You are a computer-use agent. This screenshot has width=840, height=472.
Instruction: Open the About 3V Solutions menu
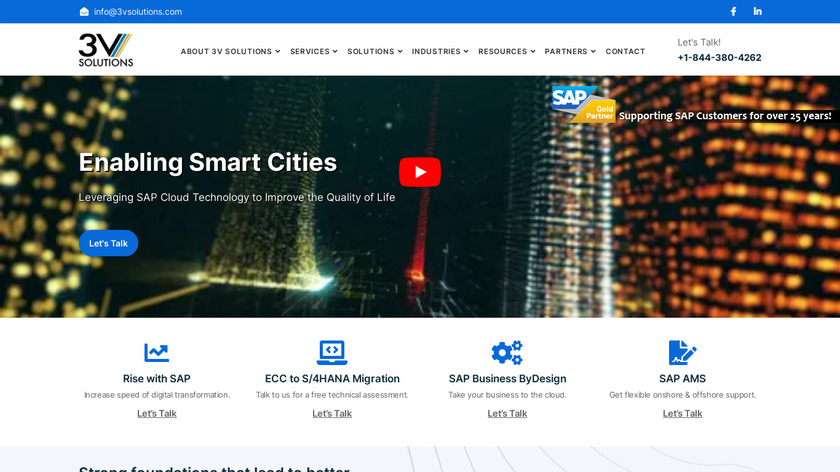(226, 51)
